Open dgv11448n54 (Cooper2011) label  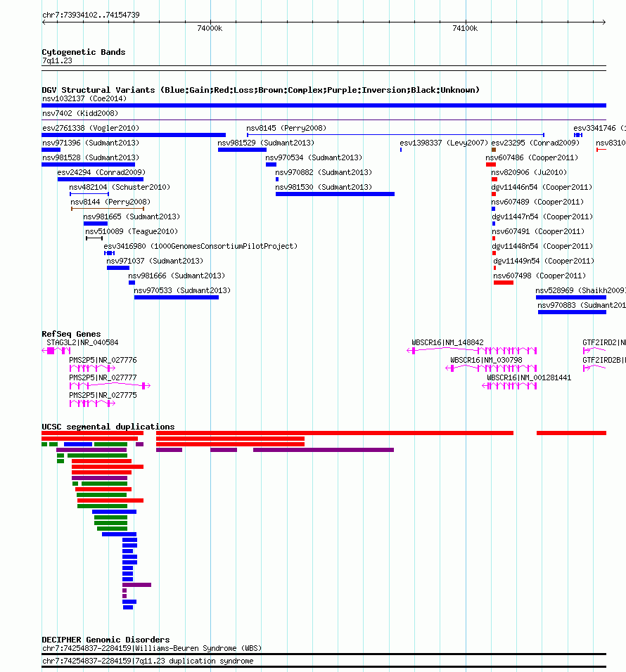click(x=542, y=247)
